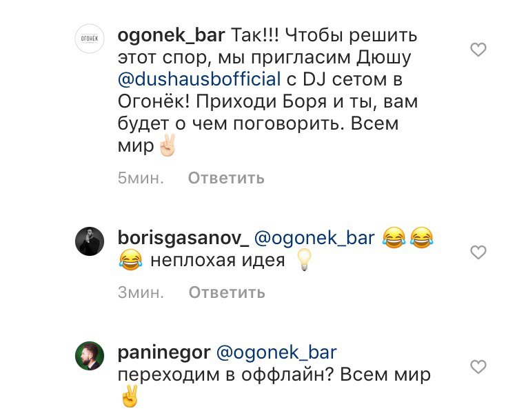517x420 pixels.
Task: Click the yellow victory hand emoji
Action: pos(130,396)
